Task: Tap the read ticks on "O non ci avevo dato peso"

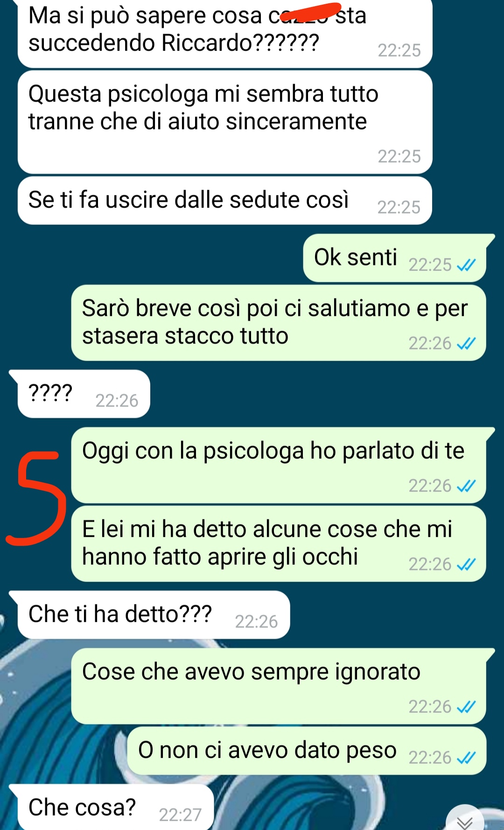Action: [x=466, y=758]
